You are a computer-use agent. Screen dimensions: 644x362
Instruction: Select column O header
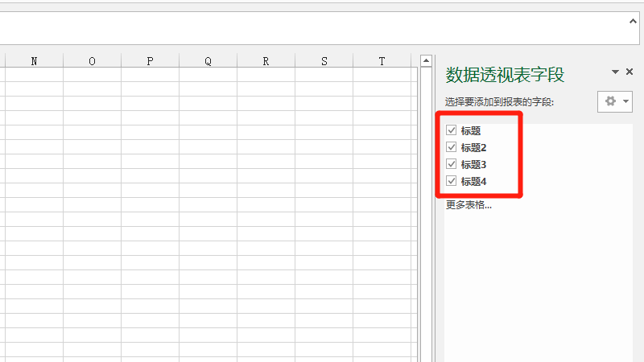pos(92,61)
